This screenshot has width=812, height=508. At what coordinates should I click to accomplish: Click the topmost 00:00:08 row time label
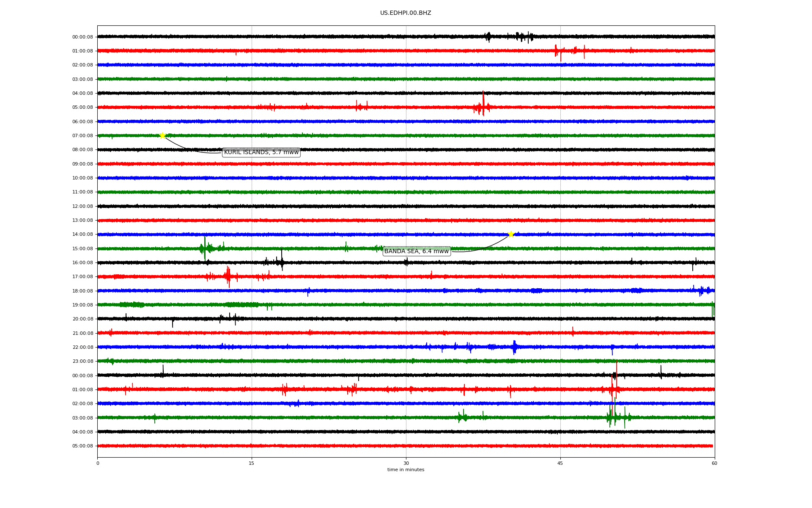[82, 37]
